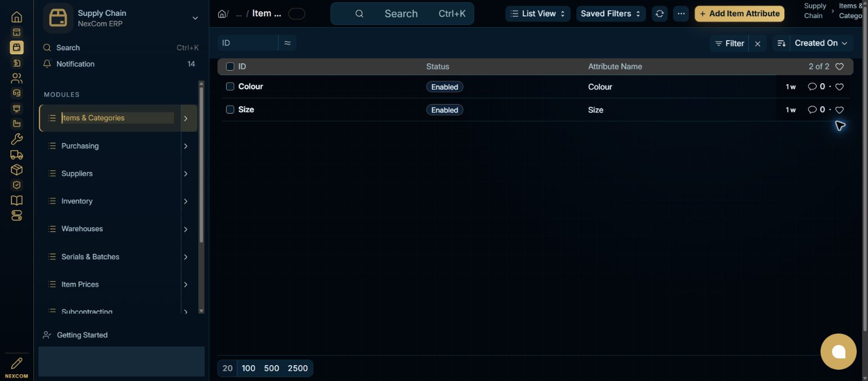Viewport: 868px width, 381px height.
Task: Refresh the list with the reload icon
Action: [x=659, y=14]
